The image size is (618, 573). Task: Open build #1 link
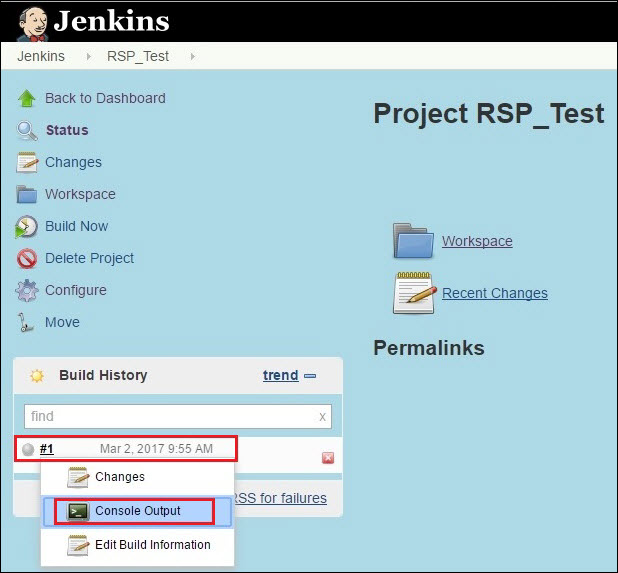(47, 449)
